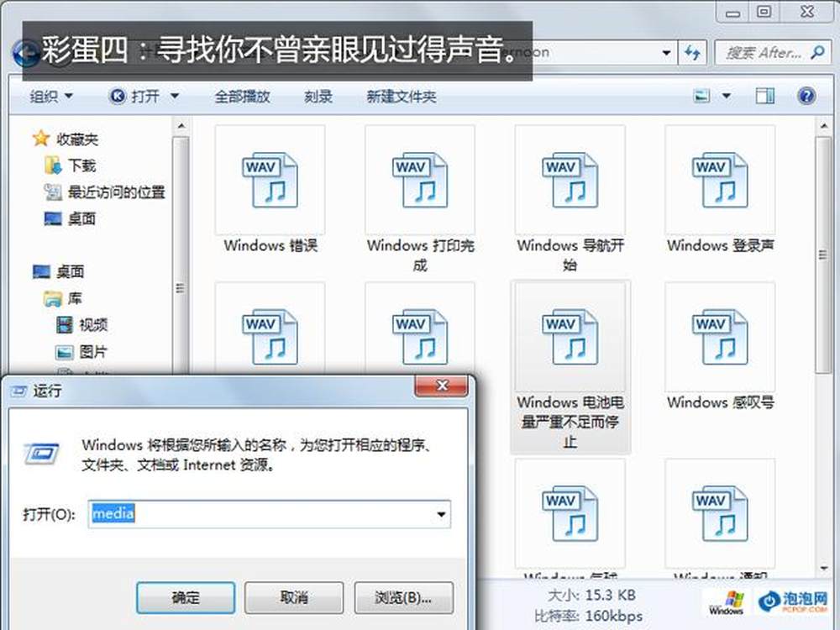Click the navigation pane scrollbar thumb
Screen dimensions: 840x630
coord(181,257)
